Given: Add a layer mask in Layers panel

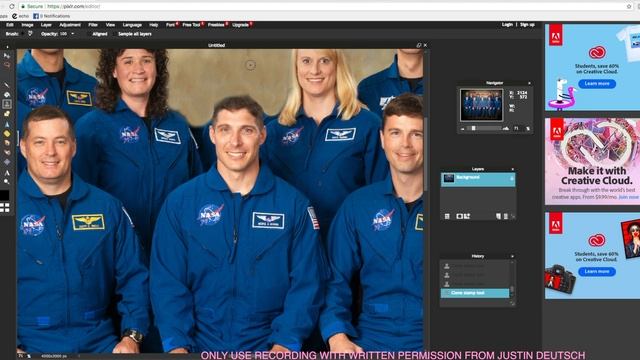Looking at the screenshot, I should click(459, 216).
